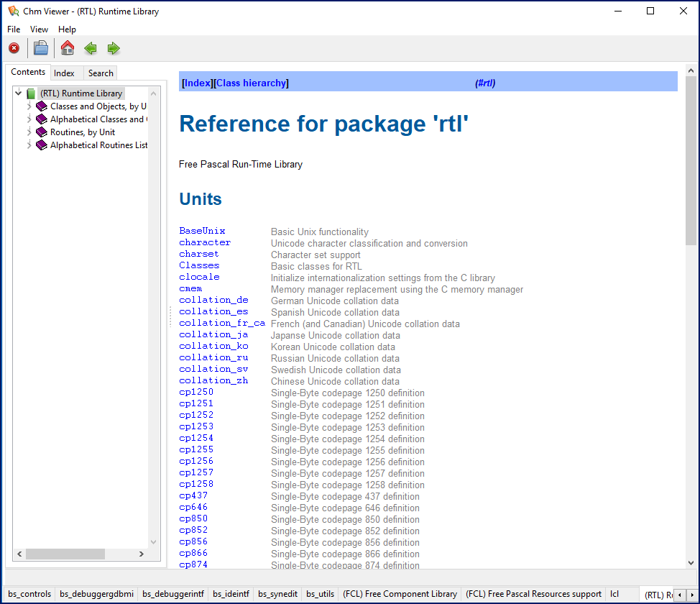Open the cp1250 unit link
The width and height of the screenshot is (700, 604).
pyautogui.click(x=196, y=393)
